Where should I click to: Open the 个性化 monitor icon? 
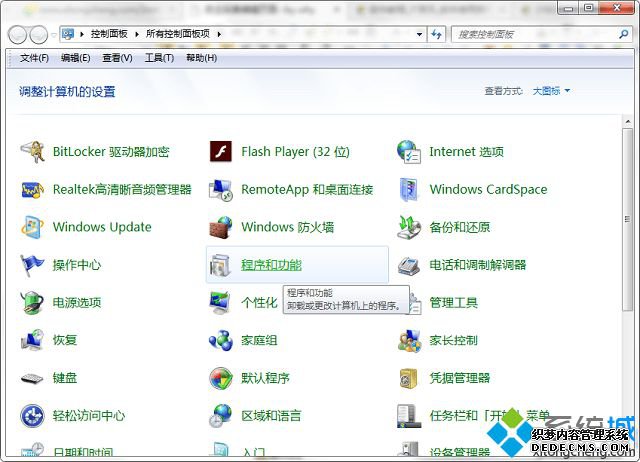click(221, 302)
